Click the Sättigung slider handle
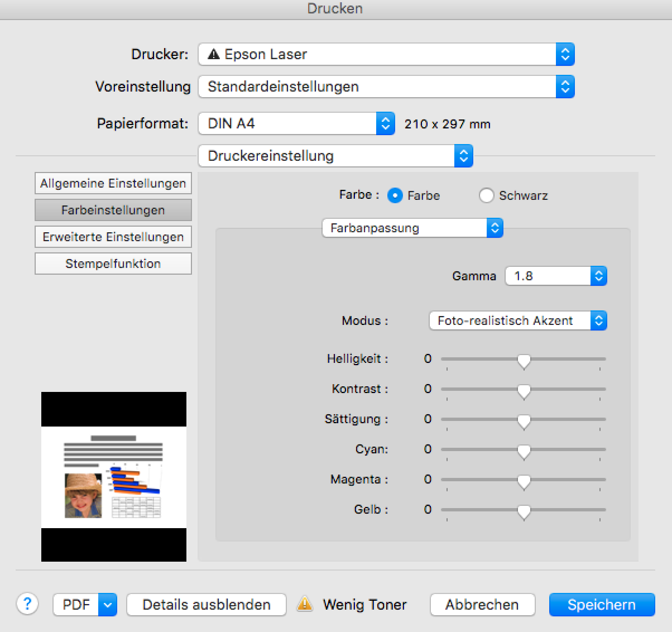The height and width of the screenshot is (632, 672). pos(524,421)
